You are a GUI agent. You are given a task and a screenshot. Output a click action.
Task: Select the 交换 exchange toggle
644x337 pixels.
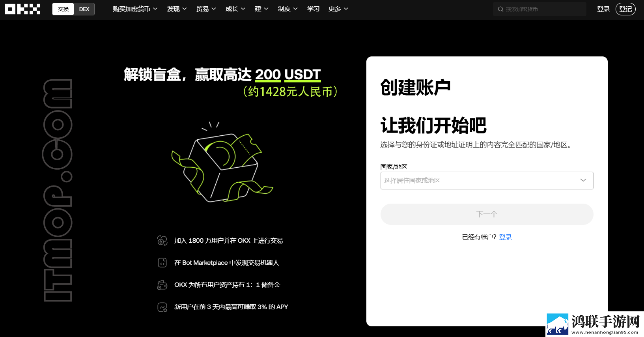point(63,9)
